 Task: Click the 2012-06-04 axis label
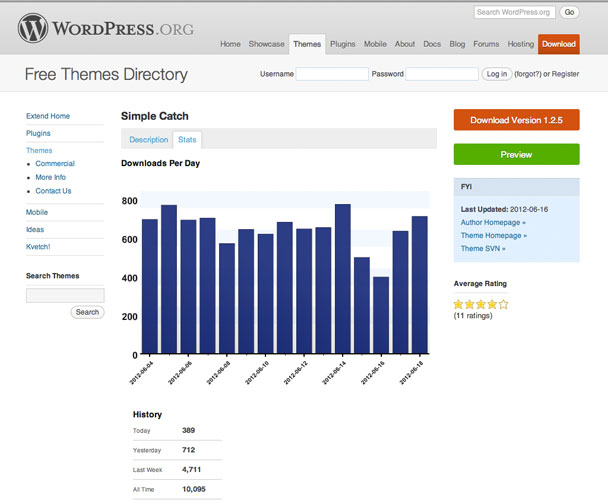point(141,373)
